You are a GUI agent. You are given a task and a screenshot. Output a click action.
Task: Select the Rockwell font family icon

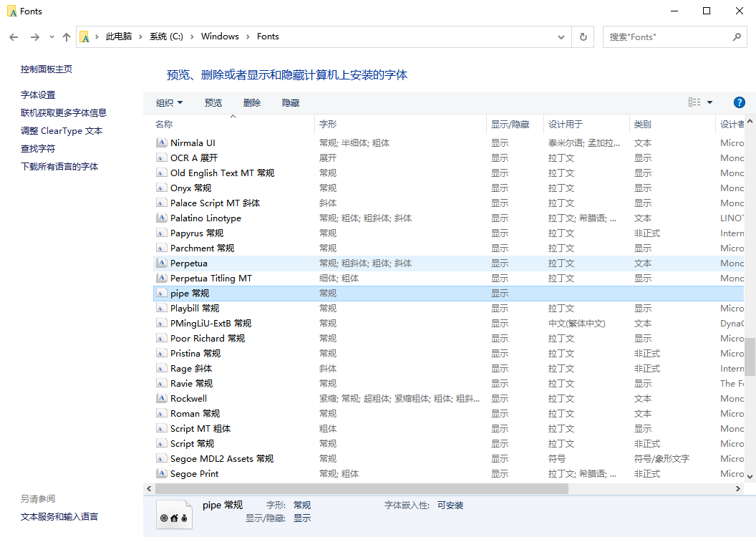point(162,399)
